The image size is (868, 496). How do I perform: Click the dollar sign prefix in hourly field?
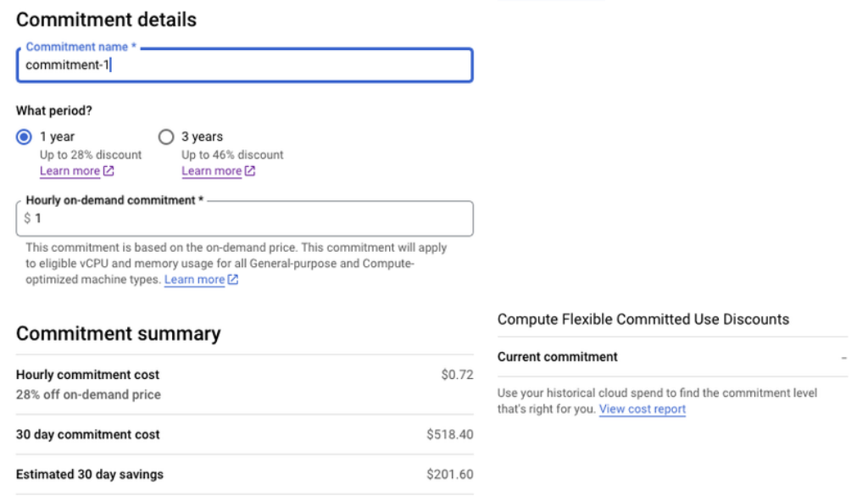27,219
